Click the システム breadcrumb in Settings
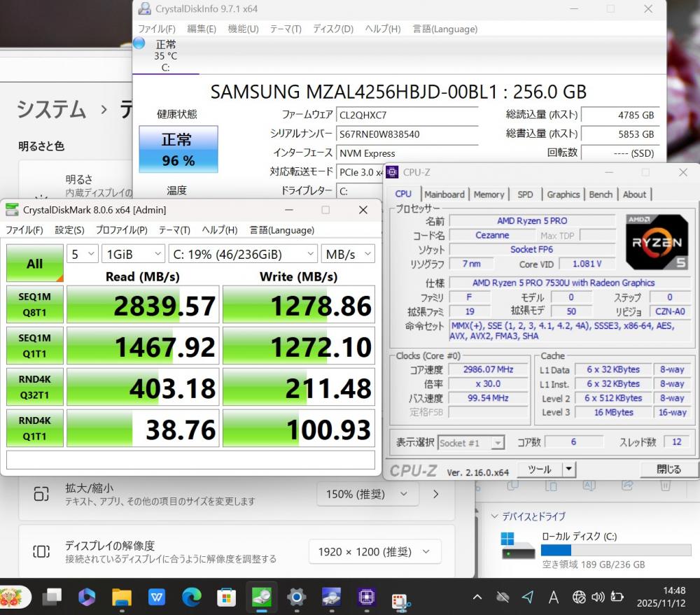Image resolution: width=700 pixels, height=615 pixels. point(51,109)
